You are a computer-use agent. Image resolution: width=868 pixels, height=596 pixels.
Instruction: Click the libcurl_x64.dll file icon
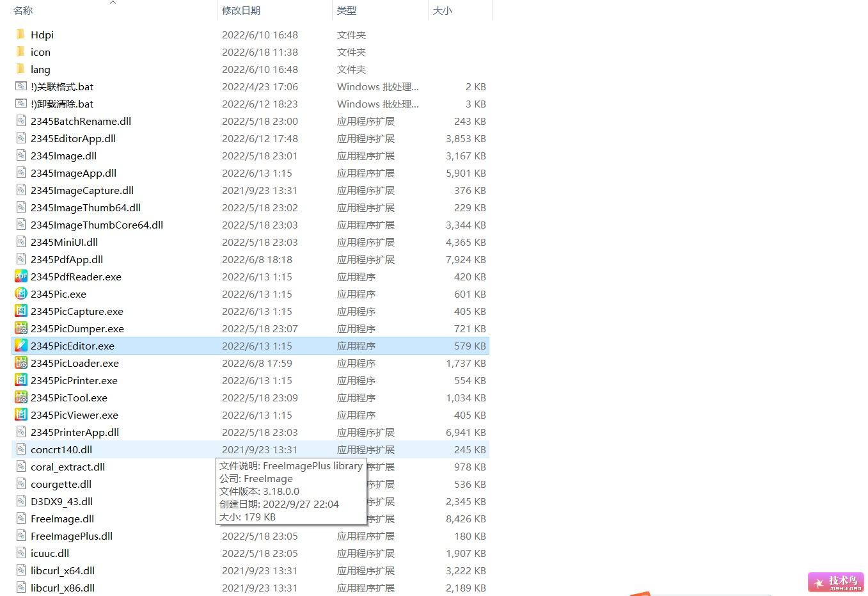[20, 570]
